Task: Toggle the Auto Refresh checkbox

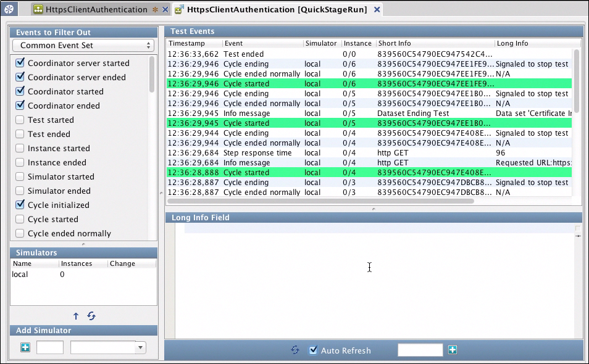Action: point(313,350)
